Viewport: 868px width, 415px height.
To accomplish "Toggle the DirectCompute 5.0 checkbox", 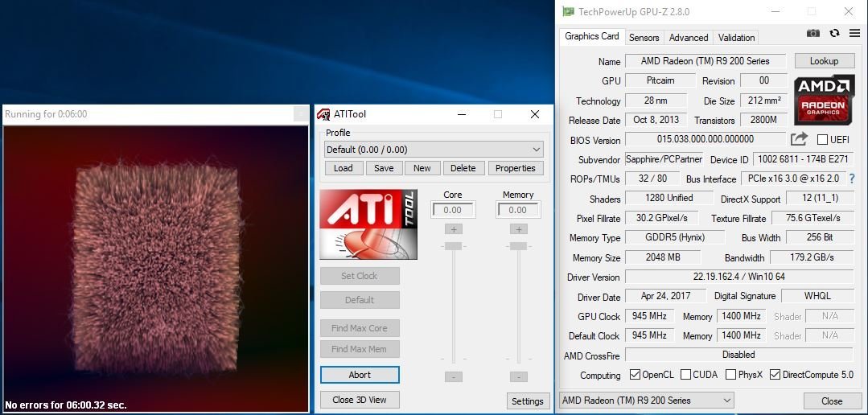I will pyautogui.click(x=775, y=375).
